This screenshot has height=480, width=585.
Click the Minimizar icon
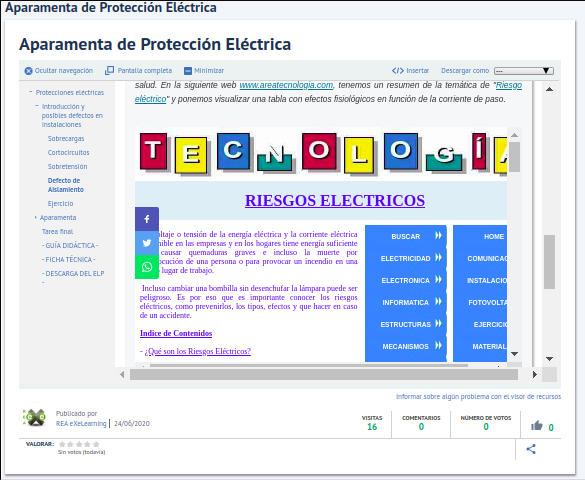pyautogui.click(x=188, y=71)
